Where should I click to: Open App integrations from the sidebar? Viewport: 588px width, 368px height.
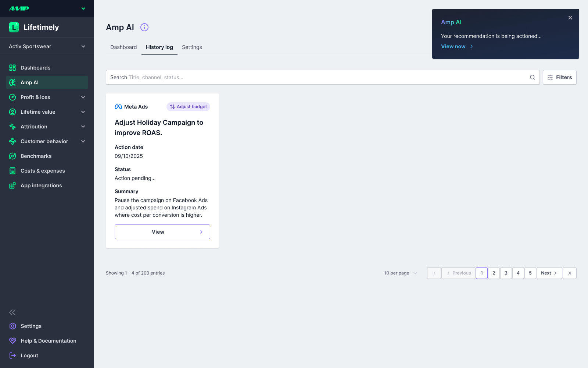[x=47, y=185]
